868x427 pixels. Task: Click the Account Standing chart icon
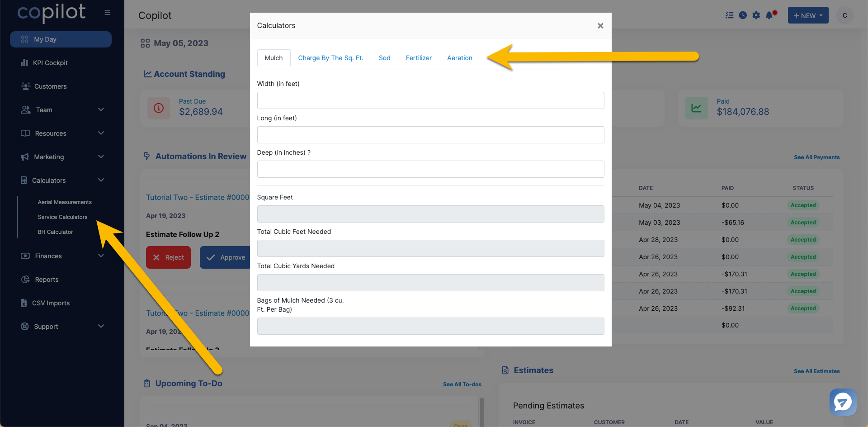tap(147, 74)
